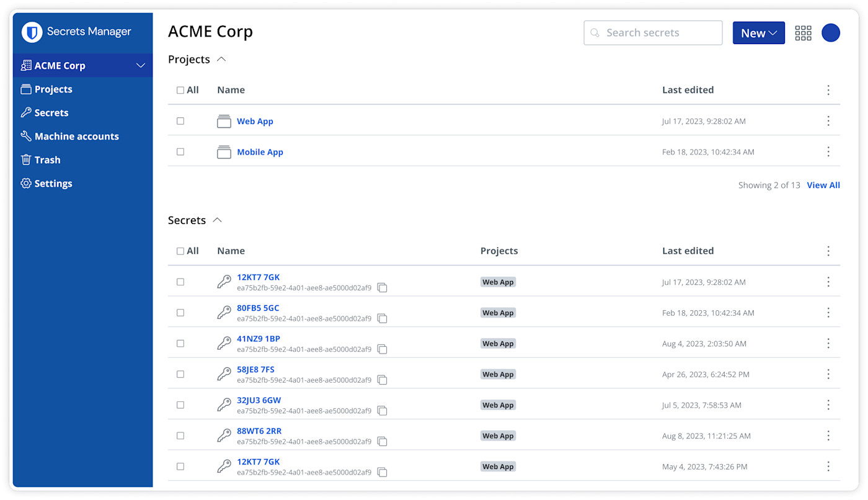
Task: Click the Bitwarden shield logo icon
Action: (32, 32)
